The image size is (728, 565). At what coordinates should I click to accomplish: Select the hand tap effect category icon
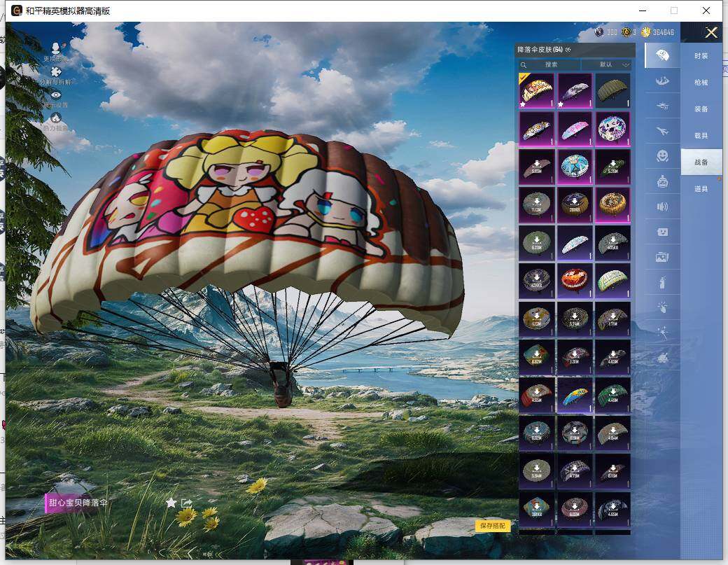662,307
